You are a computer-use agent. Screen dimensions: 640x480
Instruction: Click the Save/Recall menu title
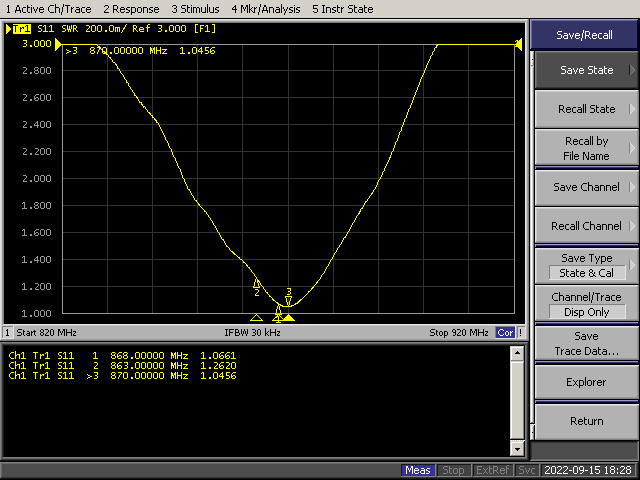(x=584, y=35)
